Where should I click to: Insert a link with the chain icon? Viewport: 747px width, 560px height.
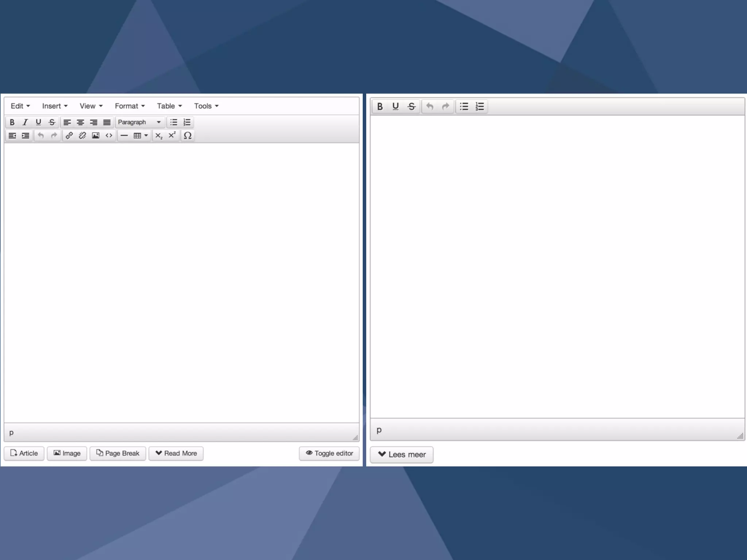[x=69, y=136]
